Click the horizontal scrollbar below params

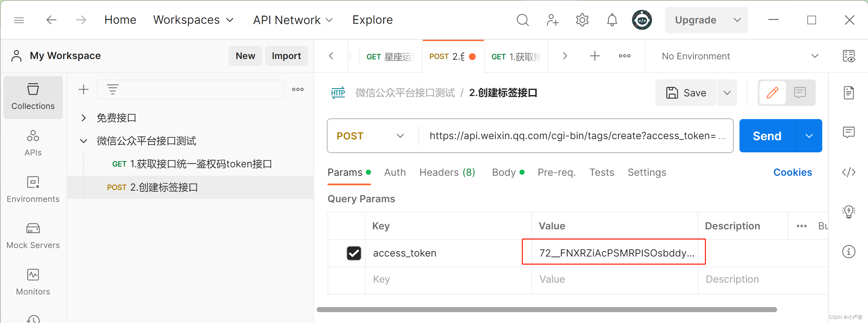(x=547, y=309)
